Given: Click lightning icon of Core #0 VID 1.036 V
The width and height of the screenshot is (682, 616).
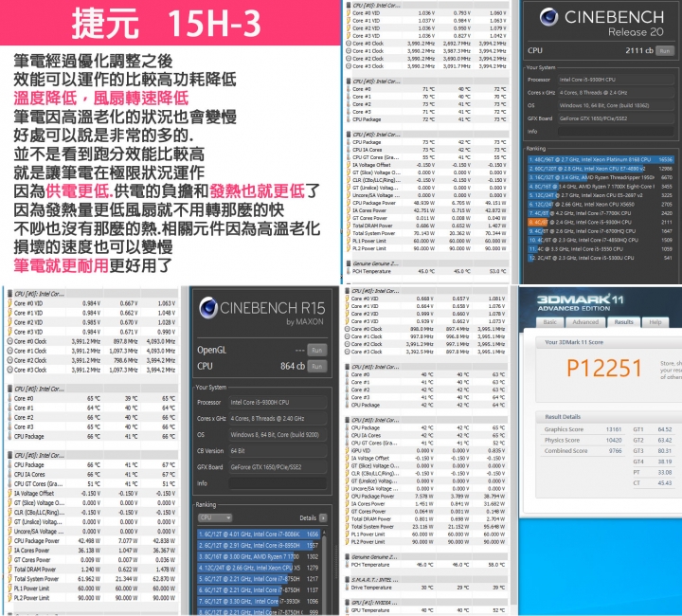Looking at the screenshot, I should tap(349, 13).
